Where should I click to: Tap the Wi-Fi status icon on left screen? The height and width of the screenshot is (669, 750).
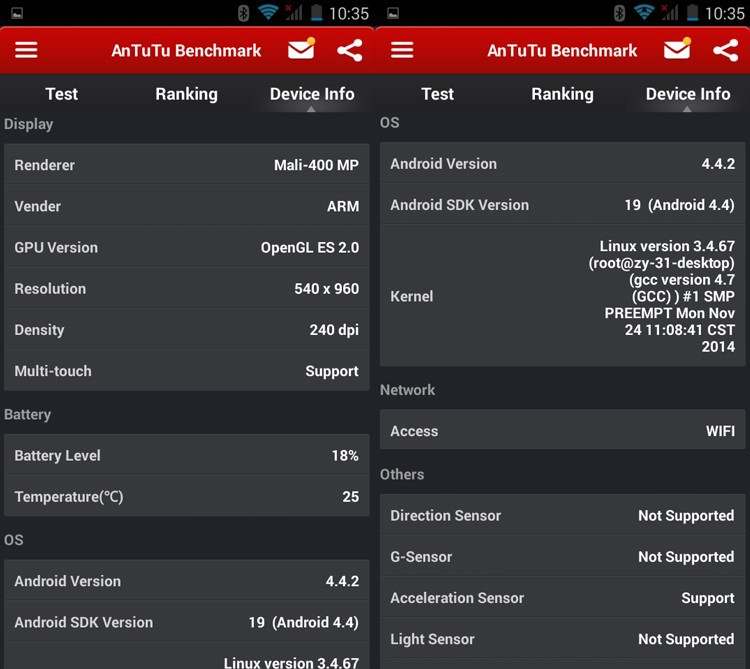[268, 13]
